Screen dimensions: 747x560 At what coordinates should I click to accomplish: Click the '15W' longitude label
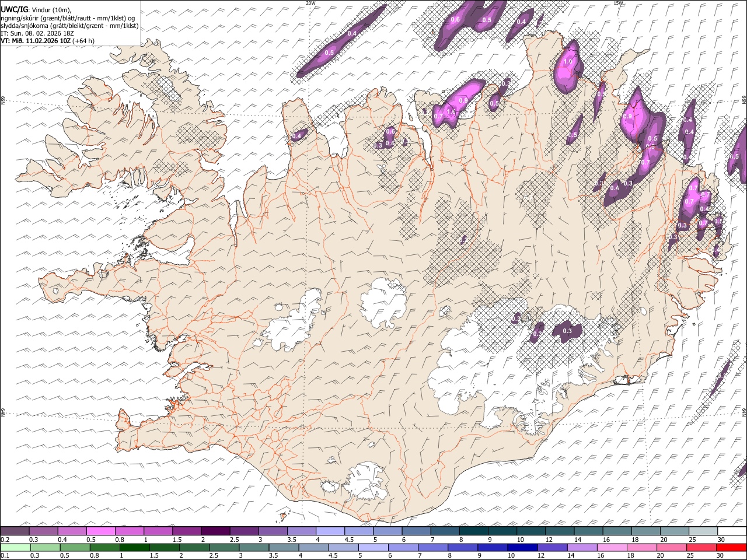click(618, 3)
